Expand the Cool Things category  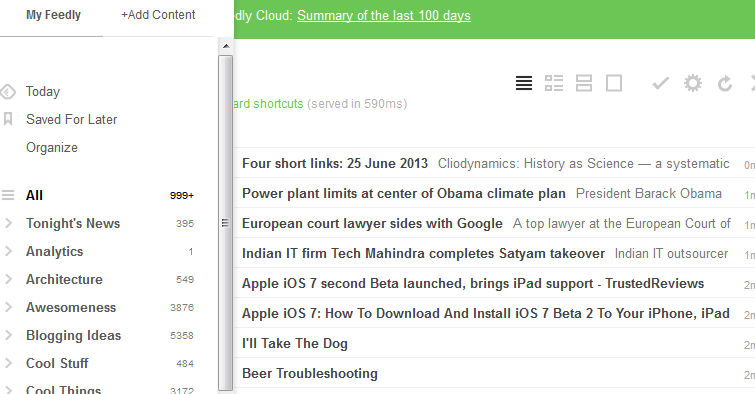tap(8, 390)
